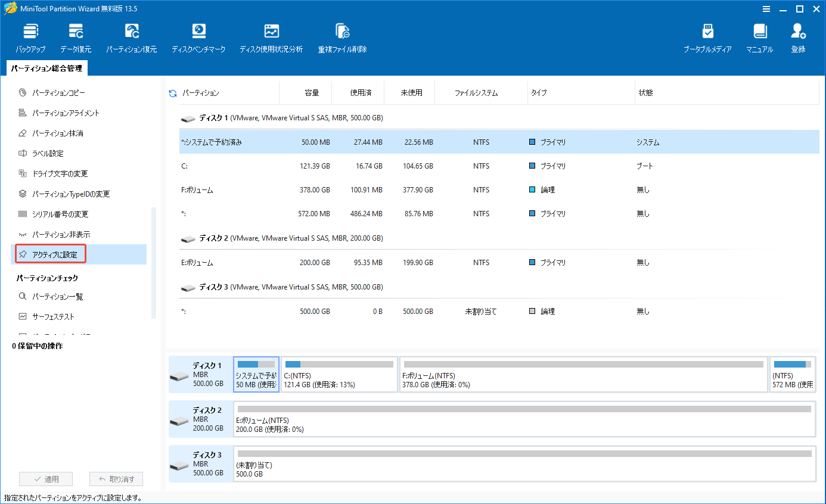Select ディスク3's unallocated partition block
Viewport: 826px width, 504px height.
(x=524, y=463)
